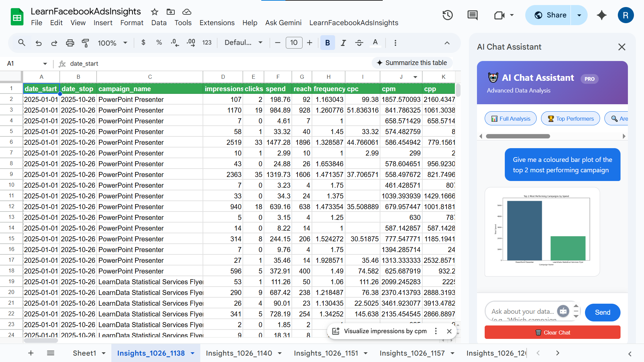The width and height of the screenshot is (644, 362).
Task: Click the red Clear Chat button
Action: (552, 332)
